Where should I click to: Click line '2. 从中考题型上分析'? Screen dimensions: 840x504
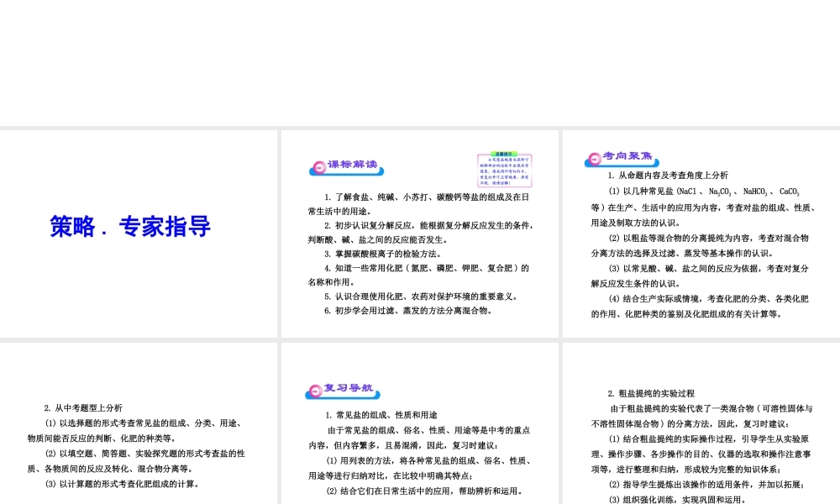pos(83,408)
